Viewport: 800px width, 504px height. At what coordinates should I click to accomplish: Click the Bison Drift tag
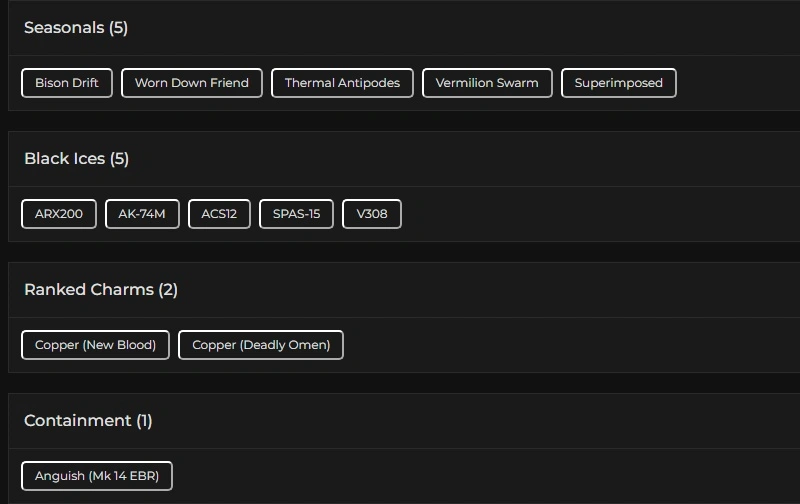coord(67,83)
